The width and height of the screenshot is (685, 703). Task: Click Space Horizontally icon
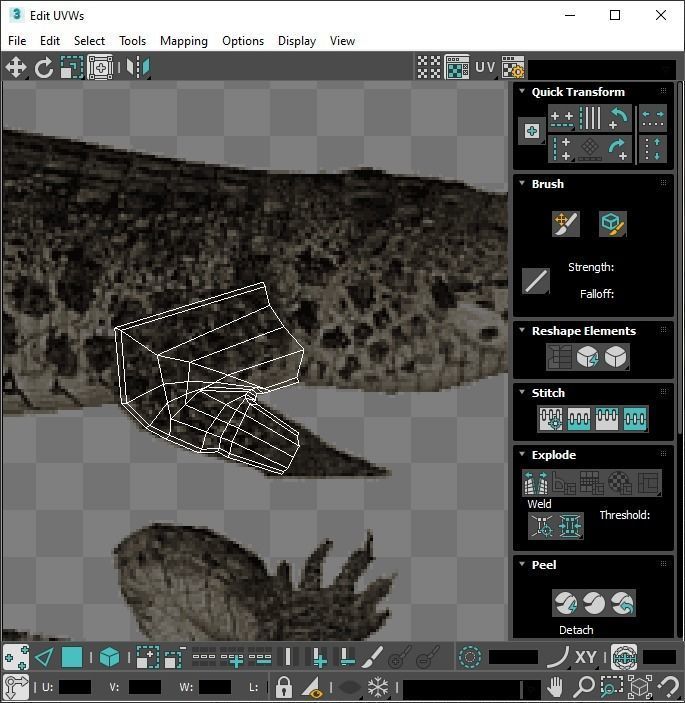(x=653, y=119)
